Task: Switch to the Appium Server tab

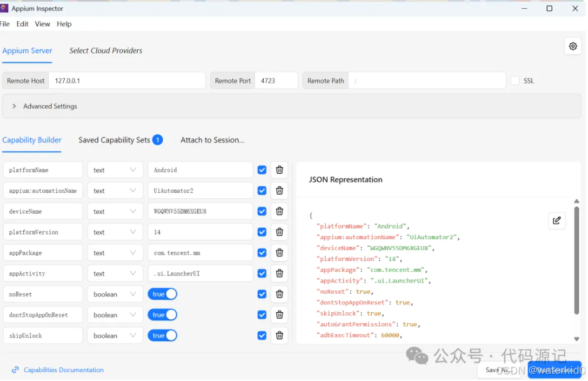Action: point(27,51)
